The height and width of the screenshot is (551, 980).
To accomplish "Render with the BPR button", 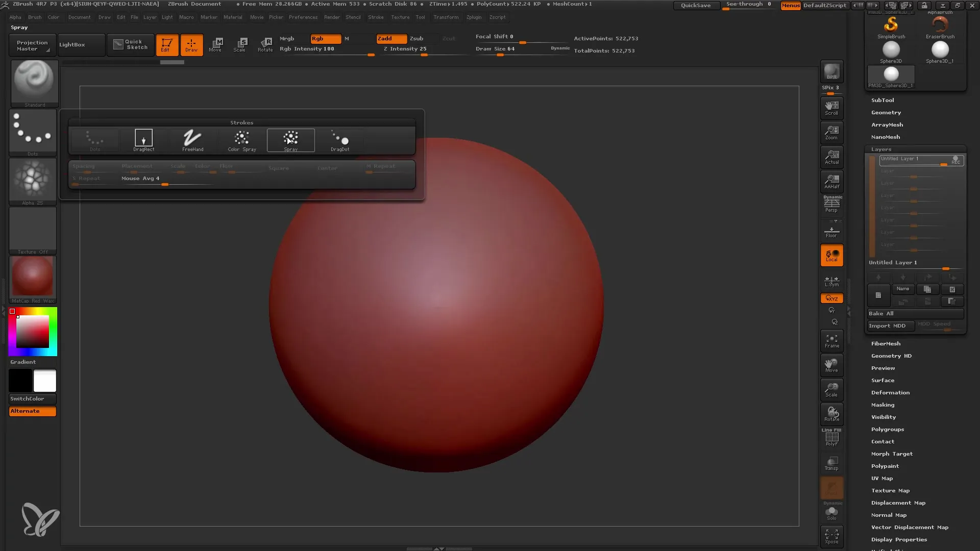I will click(831, 71).
